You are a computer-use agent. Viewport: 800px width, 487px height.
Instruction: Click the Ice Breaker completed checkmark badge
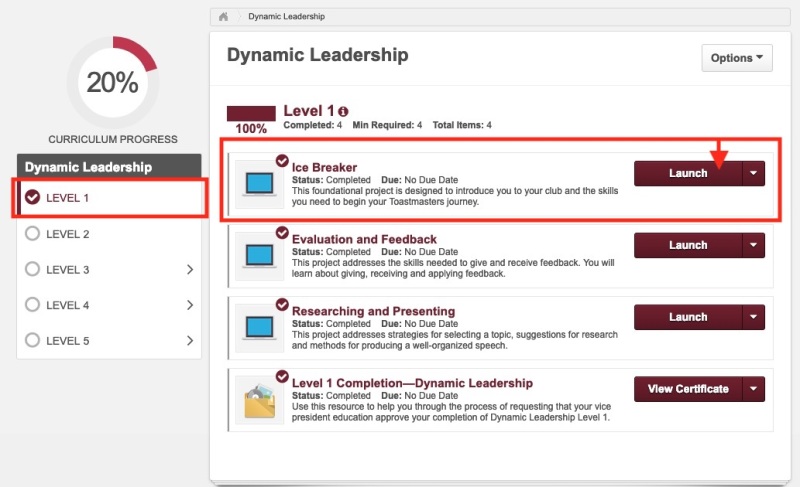coord(282,161)
